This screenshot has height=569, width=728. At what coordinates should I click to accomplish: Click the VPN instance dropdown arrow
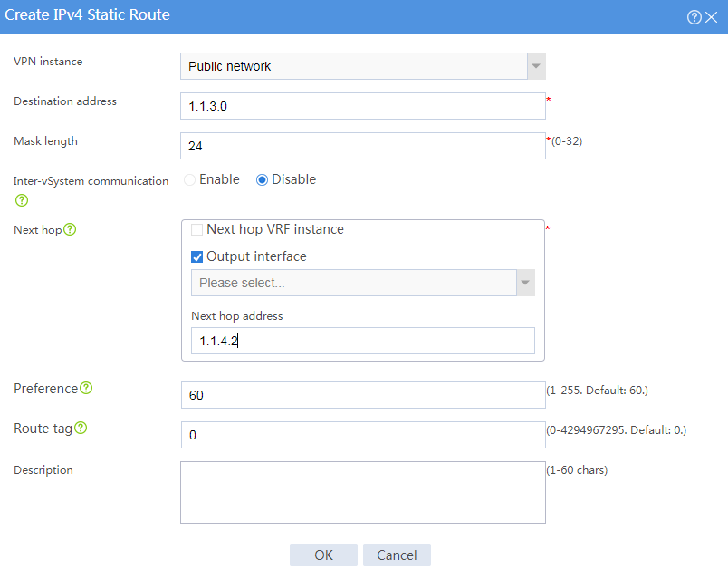[x=535, y=65]
